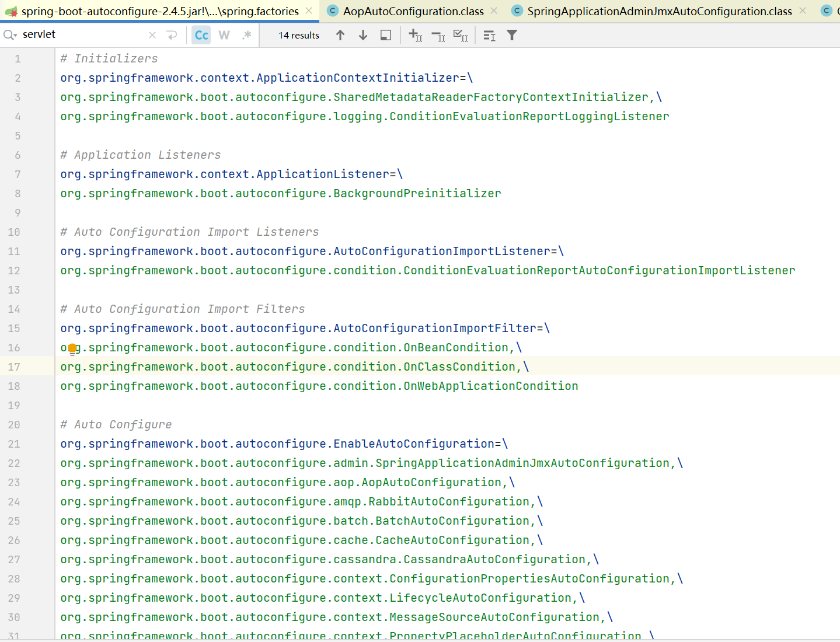Click ConditionEvaluationReportAutoConfigurationImportListener line
The image size is (840, 642).
point(428,270)
